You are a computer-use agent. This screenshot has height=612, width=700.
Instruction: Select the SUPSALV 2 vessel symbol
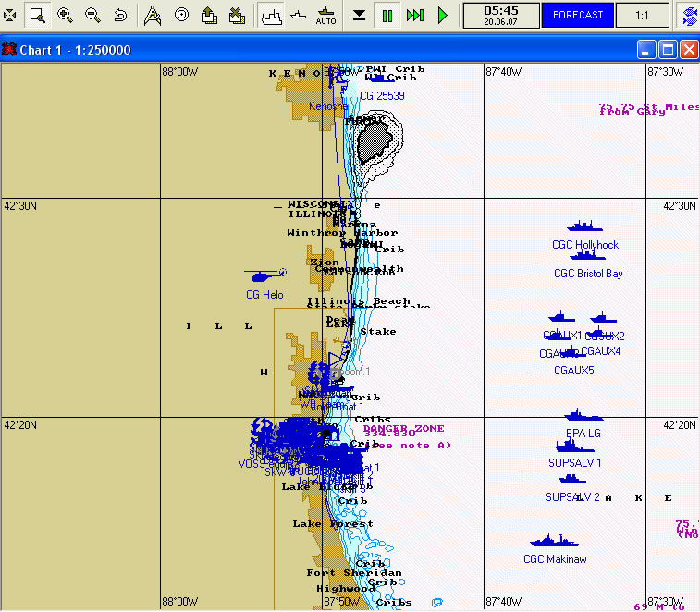pos(572,479)
